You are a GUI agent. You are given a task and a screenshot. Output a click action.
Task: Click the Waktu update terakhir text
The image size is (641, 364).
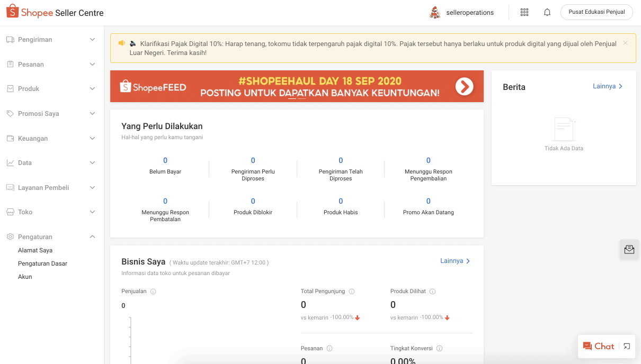click(x=219, y=262)
